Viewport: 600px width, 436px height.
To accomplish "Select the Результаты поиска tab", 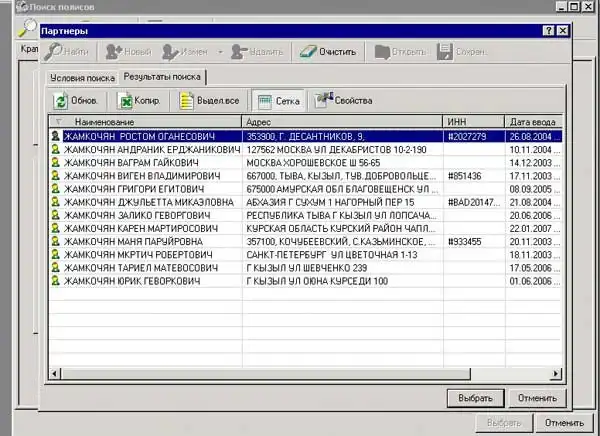I will (164, 76).
